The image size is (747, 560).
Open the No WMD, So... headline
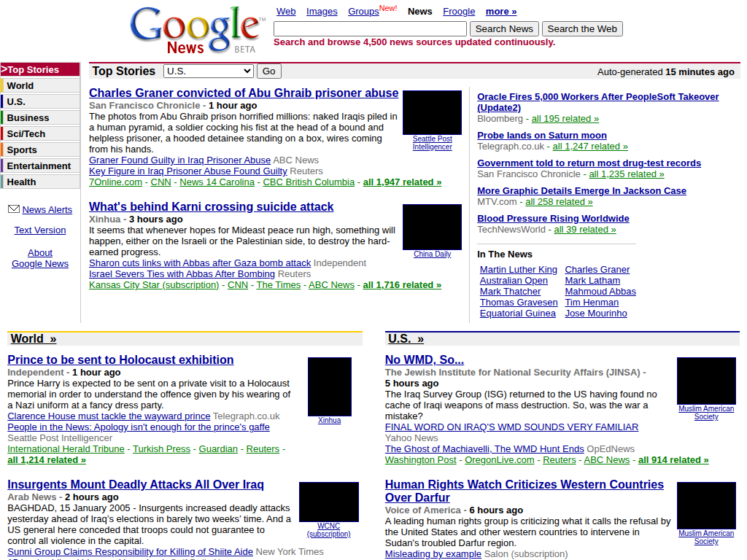tap(425, 359)
